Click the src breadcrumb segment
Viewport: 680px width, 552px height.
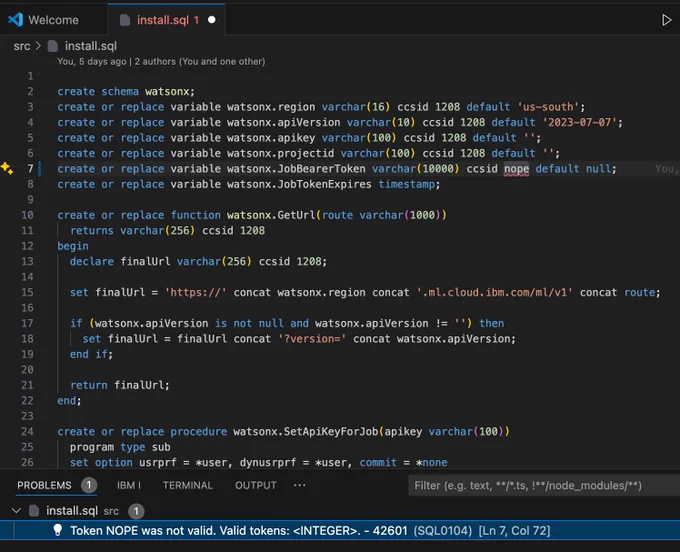tap(22, 46)
